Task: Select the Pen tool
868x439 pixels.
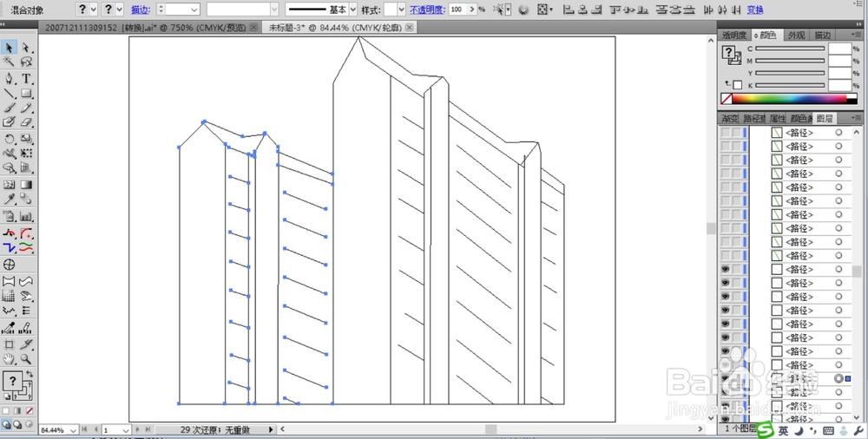Action: tap(10, 79)
